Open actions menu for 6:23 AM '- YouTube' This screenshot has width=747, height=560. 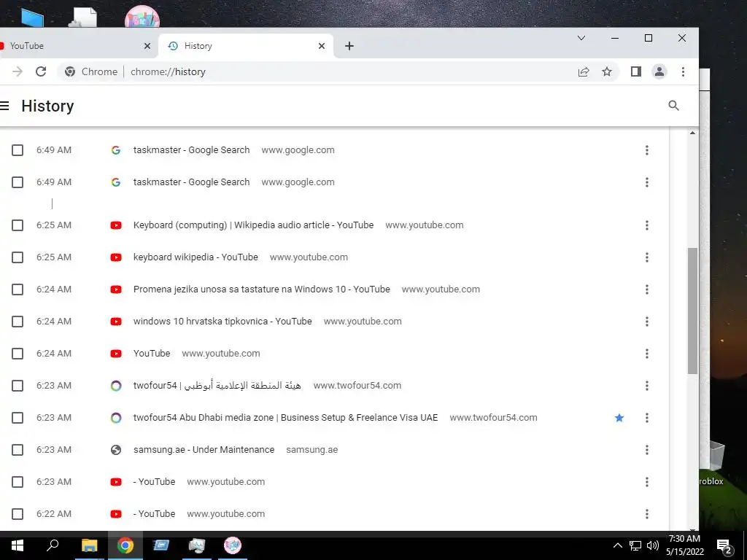coord(646,481)
